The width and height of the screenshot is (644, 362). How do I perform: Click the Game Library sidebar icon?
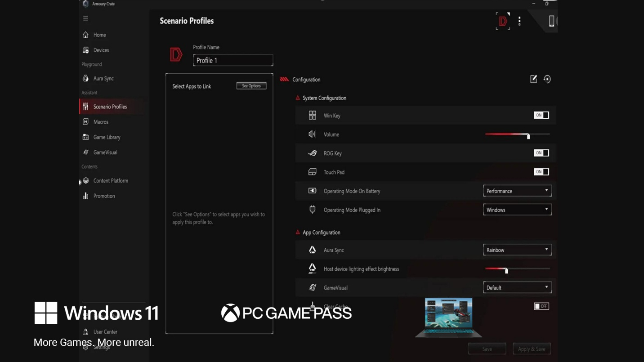click(x=86, y=137)
